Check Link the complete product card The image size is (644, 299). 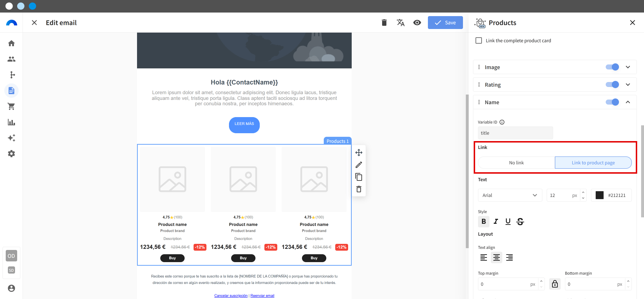[479, 40]
